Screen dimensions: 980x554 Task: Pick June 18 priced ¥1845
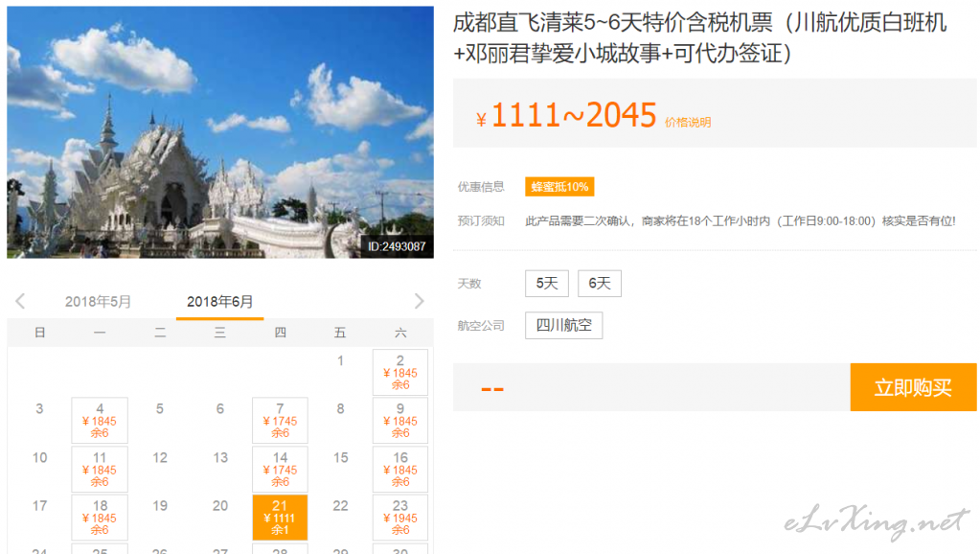(100, 518)
